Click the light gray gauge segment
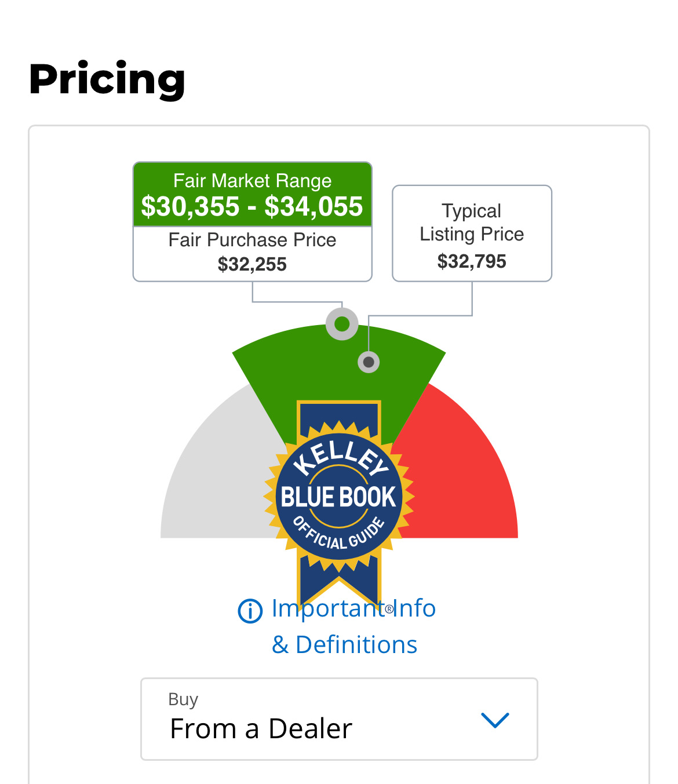The image size is (678, 784). pyautogui.click(x=214, y=481)
